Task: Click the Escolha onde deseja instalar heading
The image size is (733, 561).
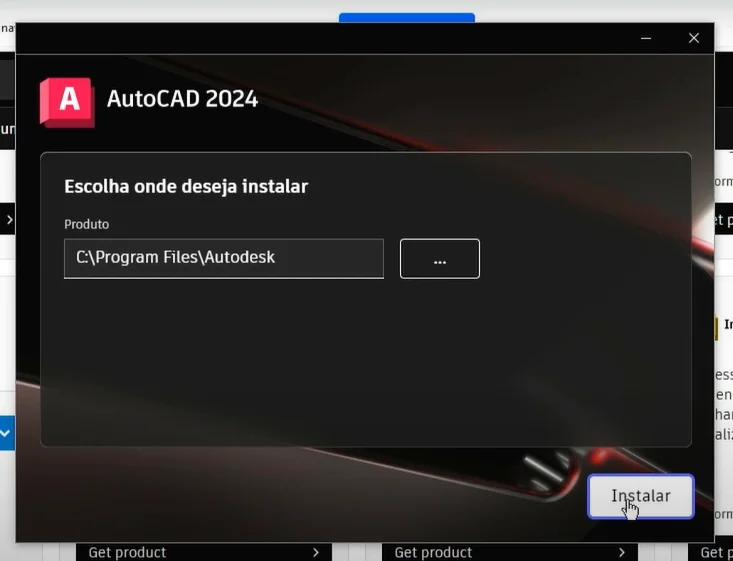Action: point(186,187)
